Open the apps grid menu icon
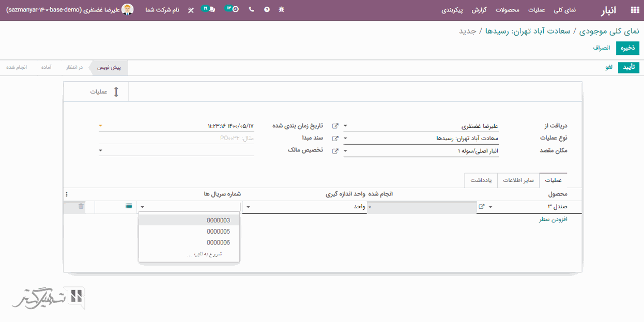The image size is (644, 322). [x=635, y=10]
